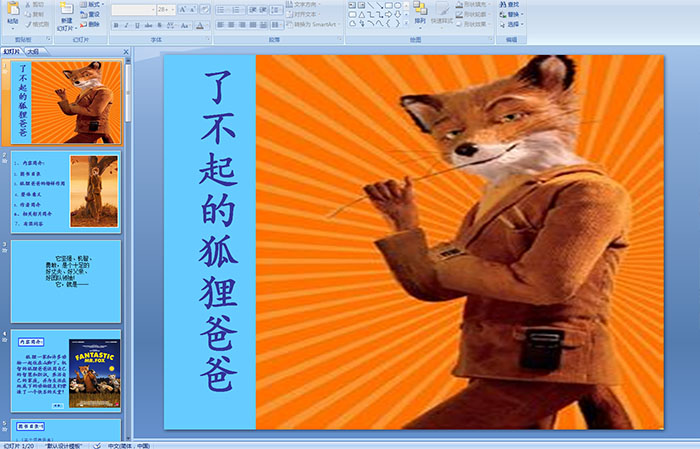Toggle bold formatting
The height and width of the screenshot is (449, 700).
(116, 25)
